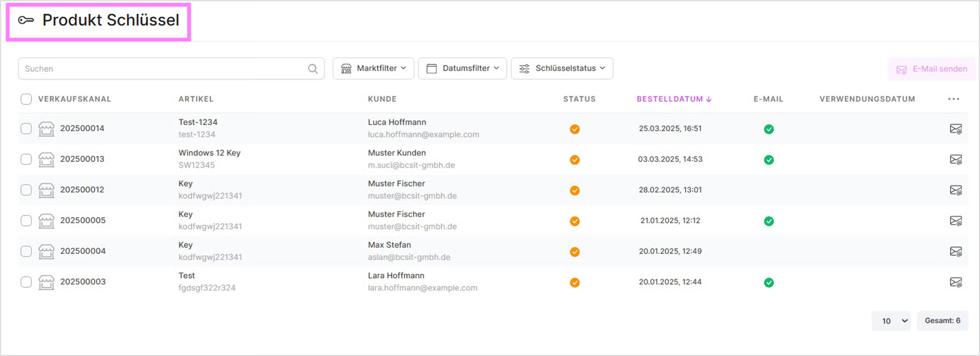Click the send-mail icon for order 202500014

coord(955,129)
